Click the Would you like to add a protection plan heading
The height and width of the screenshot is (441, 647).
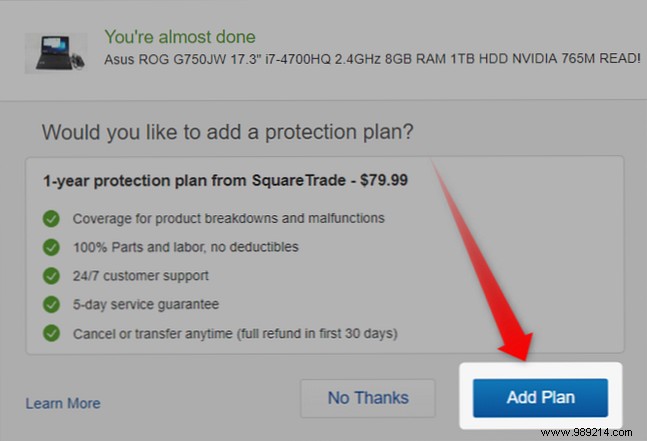point(227,132)
